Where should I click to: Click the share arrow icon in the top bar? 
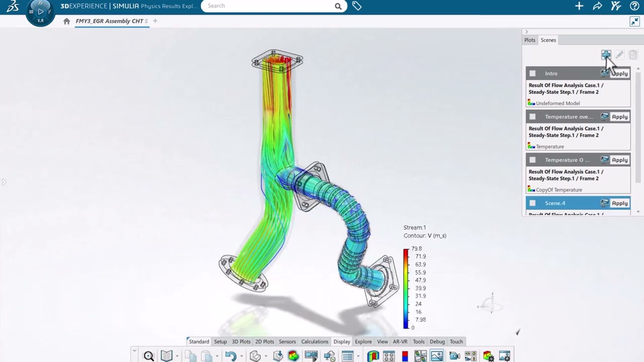coord(597,6)
